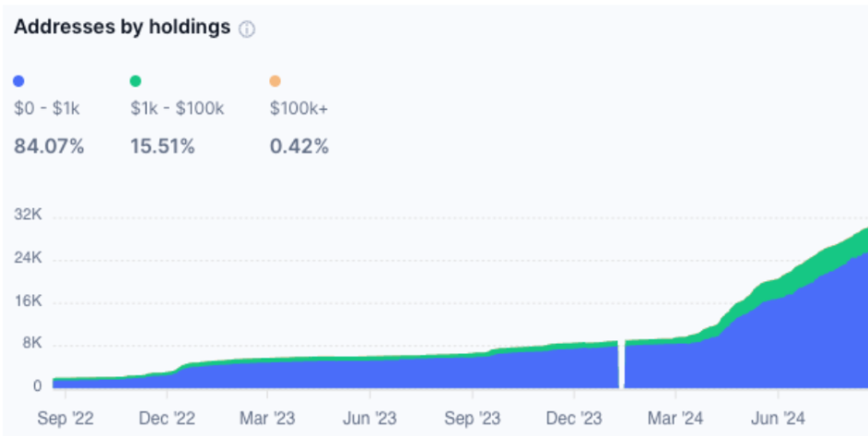Click the Sep '22 axis label
The width and height of the screenshot is (868, 436).
(x=65, y=418)
